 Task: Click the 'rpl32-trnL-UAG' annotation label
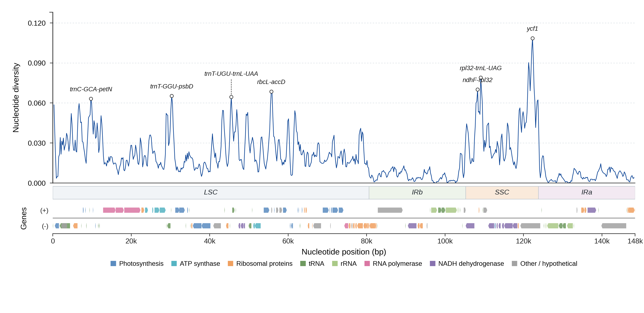[x=481, y=68]
